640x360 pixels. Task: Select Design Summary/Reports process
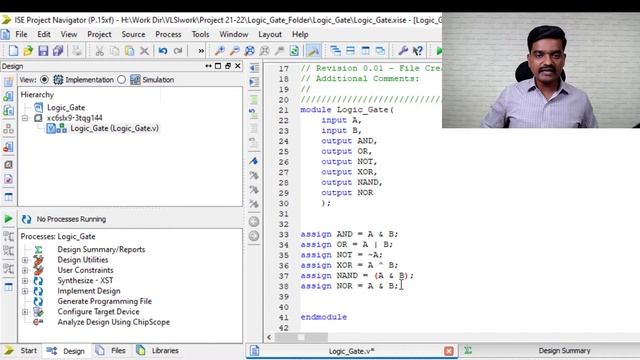tap(101, 249)
